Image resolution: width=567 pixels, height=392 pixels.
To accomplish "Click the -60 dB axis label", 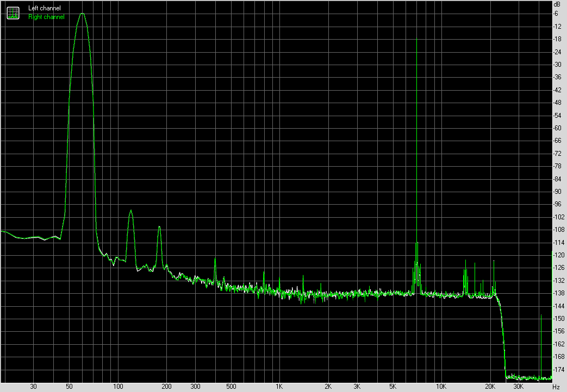I will [x=557, y=128].
